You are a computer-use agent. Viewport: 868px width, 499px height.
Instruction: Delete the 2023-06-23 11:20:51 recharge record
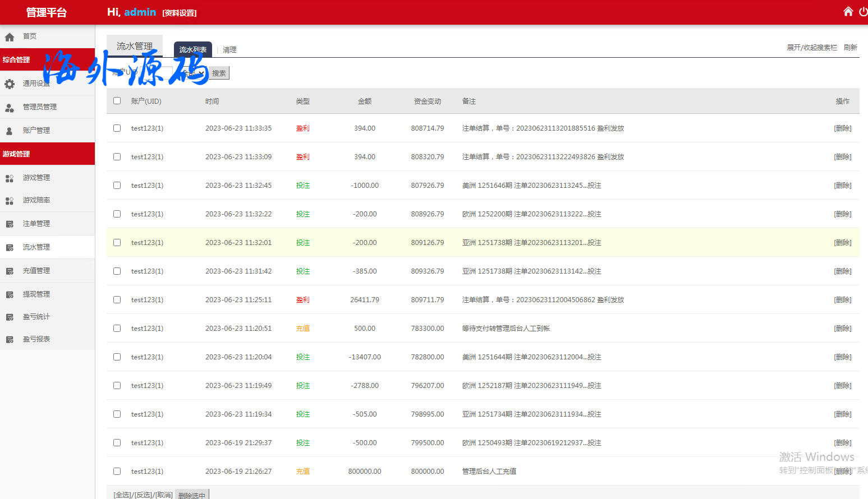click(842, 329)
